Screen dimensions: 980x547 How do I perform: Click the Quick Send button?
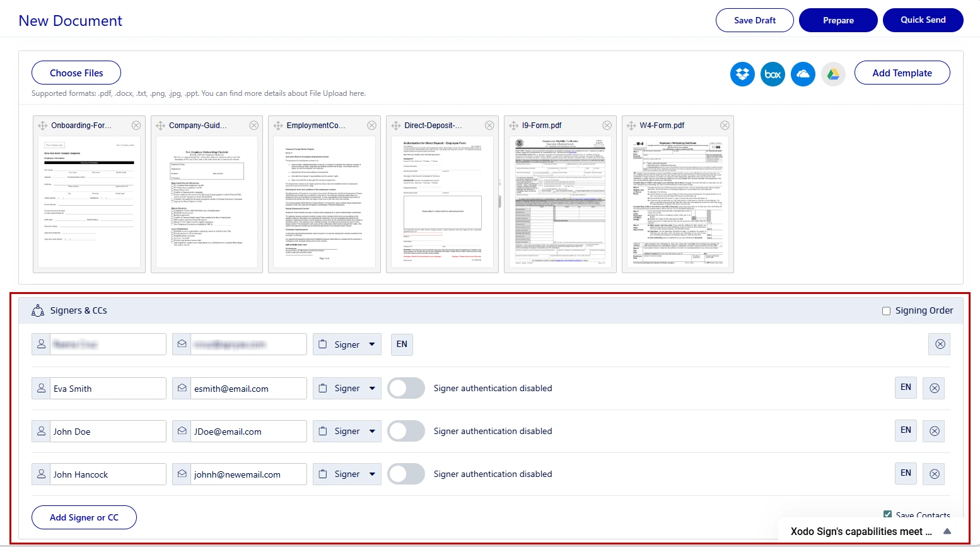coord(923,20)
